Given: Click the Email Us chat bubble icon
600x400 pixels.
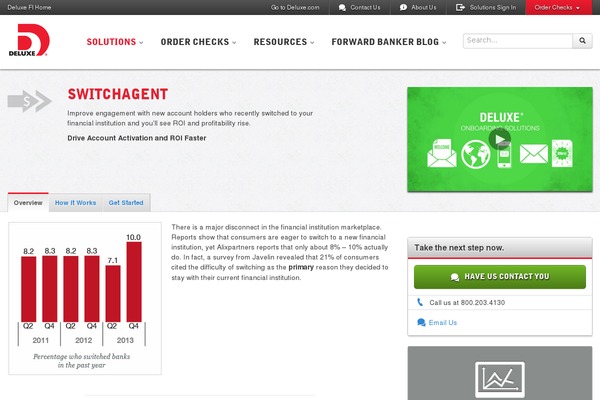Looking at the screenshot, I should (x=421, y=322).
